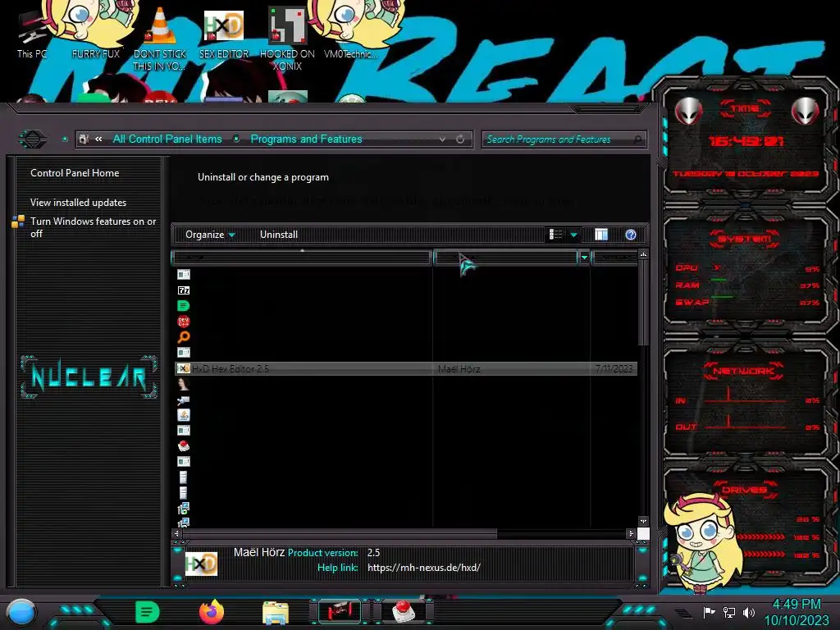Click the horizontal scrollbar right arrow
The image size is (840, 630).
(x=631, y=533)
